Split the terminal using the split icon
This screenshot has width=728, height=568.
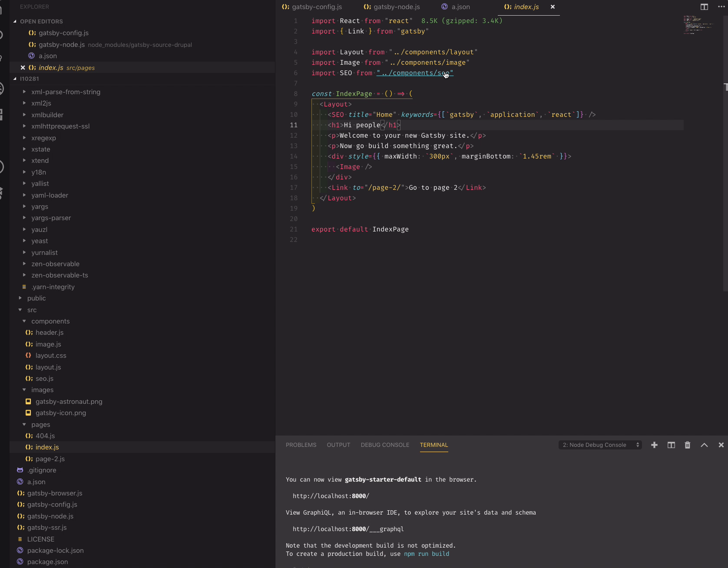[671, 445]
